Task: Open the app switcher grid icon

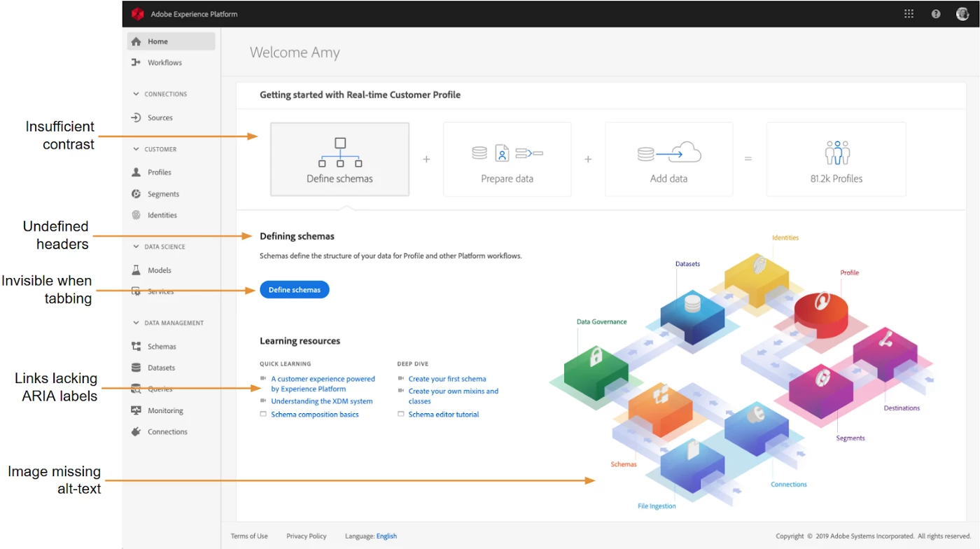Action: pos(909,13)
